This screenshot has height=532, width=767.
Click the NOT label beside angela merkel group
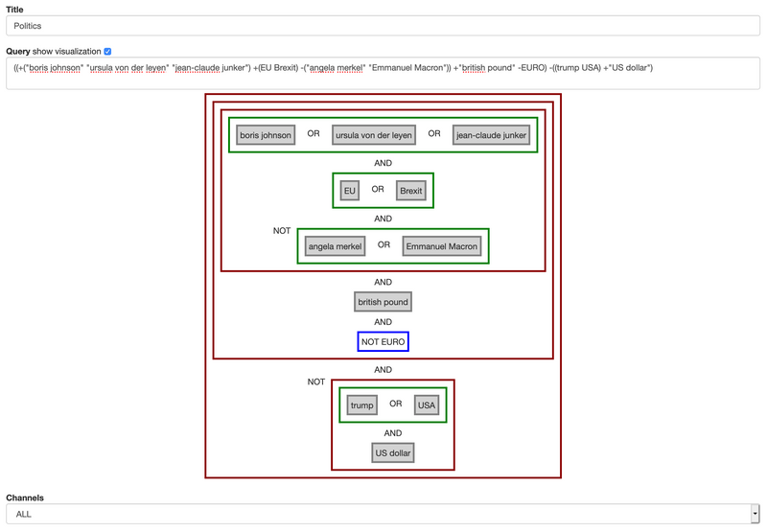(282, 231)
